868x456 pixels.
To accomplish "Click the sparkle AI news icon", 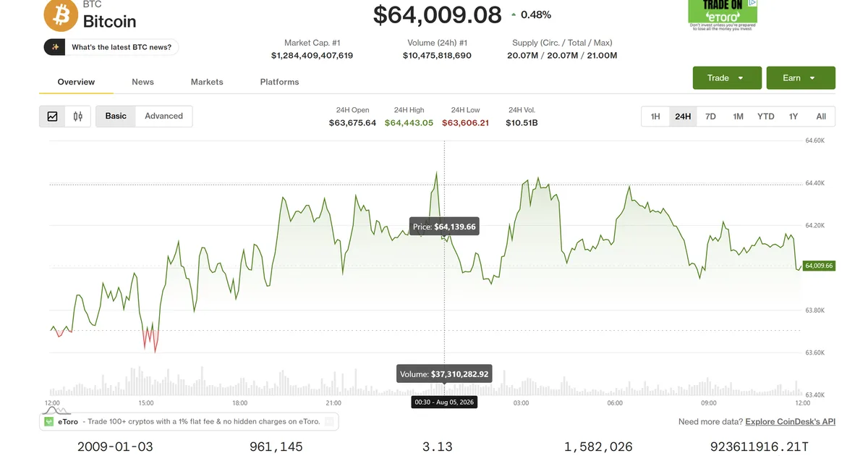I will 55,47.
